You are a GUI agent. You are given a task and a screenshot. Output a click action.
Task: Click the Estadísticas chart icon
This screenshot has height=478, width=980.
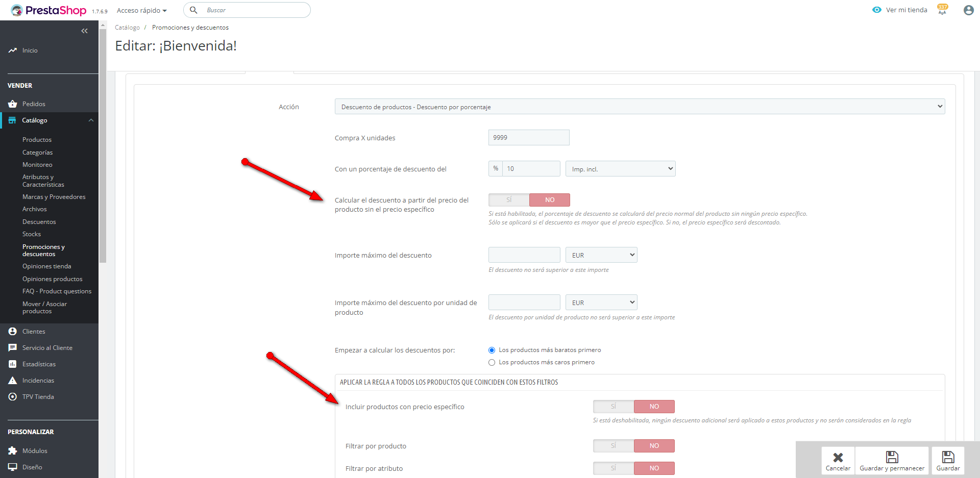tap(13, 364)
